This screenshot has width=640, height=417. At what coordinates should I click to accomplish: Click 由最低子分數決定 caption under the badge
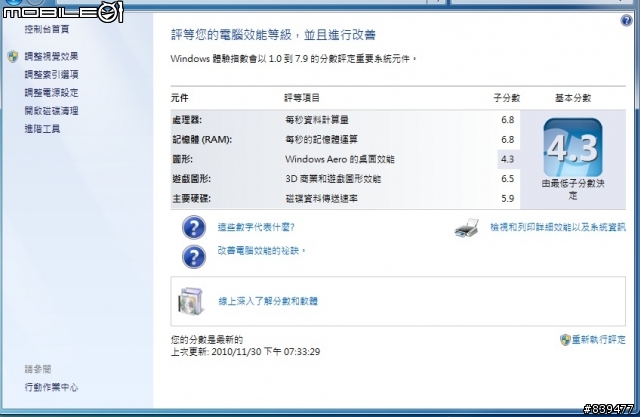coord(573,190)
